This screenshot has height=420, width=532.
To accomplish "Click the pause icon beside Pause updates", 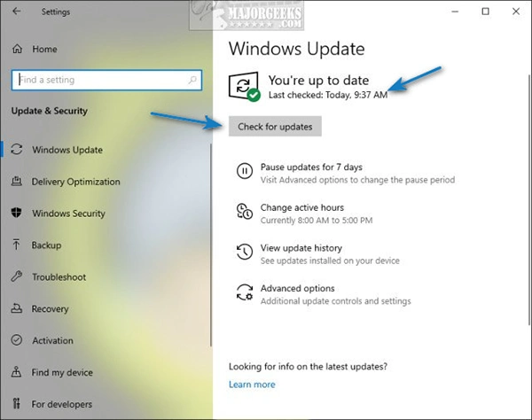I will [x=245, y=171].
